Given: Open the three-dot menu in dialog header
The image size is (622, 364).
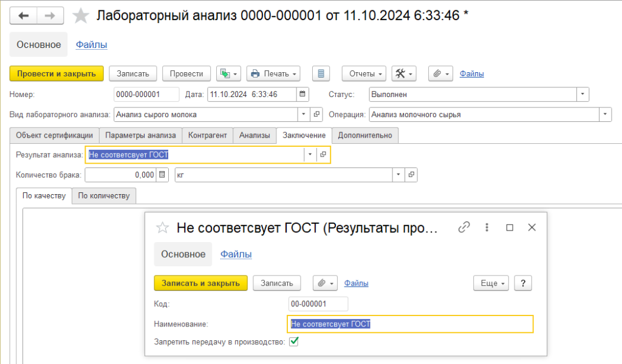Looking at the screenshot, I should pos(487,227).
